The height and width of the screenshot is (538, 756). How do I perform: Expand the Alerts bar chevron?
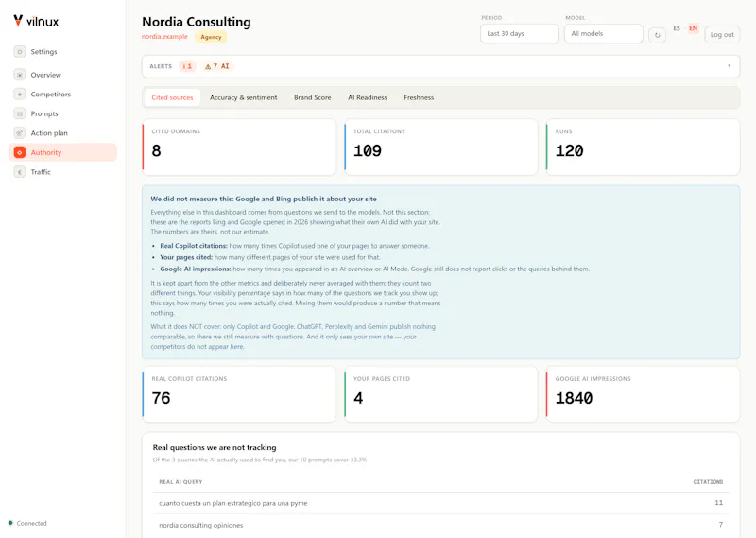729,65
